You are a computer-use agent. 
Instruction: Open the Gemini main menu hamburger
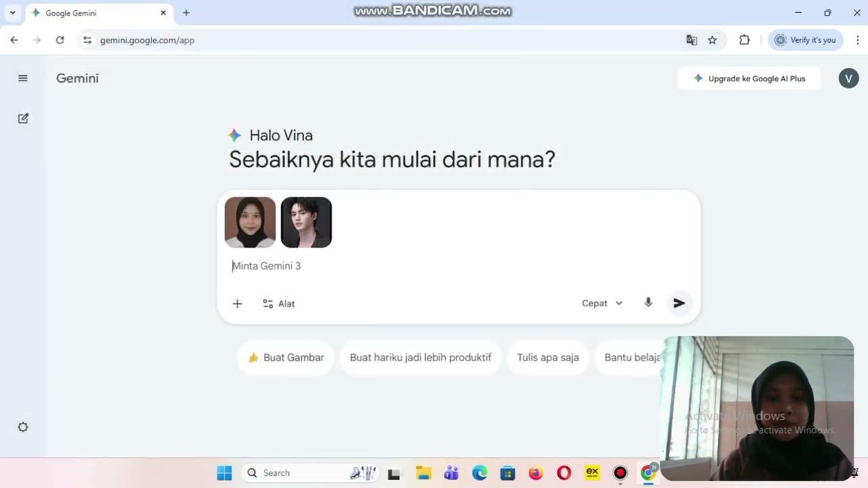pyautogui.click(x=23, y=79)
